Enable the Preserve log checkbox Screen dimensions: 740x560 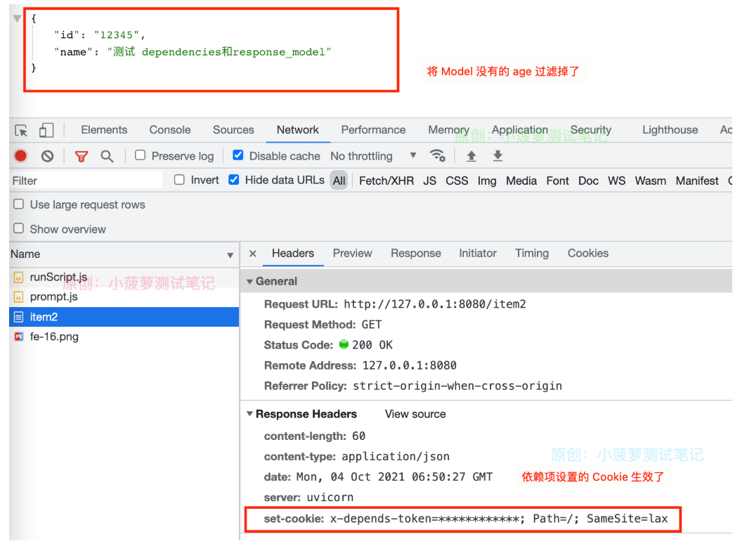(140, 156)
